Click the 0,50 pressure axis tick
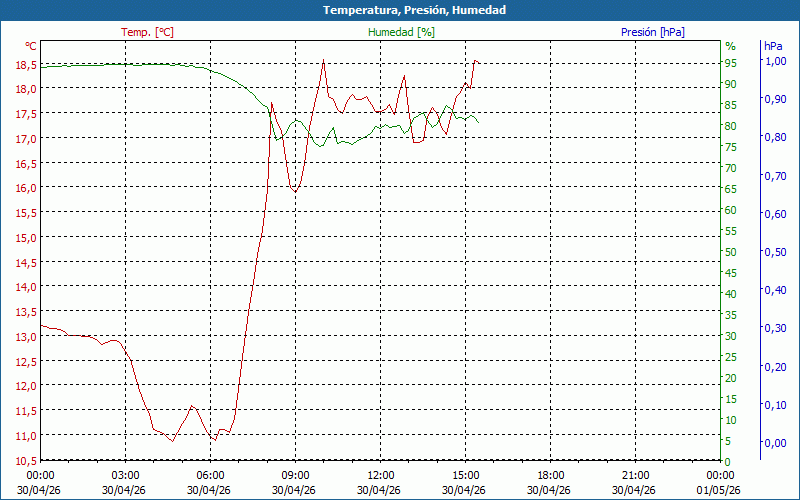800x500 pixels. click(x=775, y=252)
